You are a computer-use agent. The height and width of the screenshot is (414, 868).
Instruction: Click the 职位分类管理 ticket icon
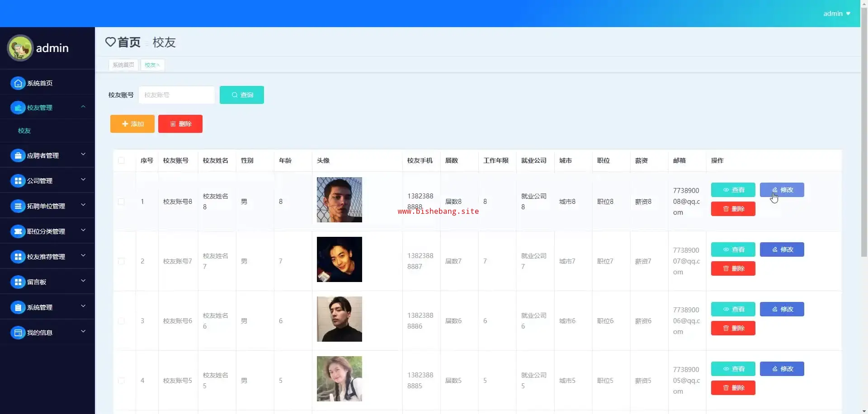(x=18, y=231)
